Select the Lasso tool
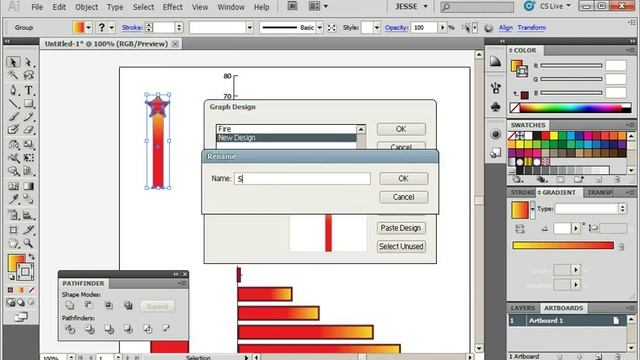 click(28, 76)
